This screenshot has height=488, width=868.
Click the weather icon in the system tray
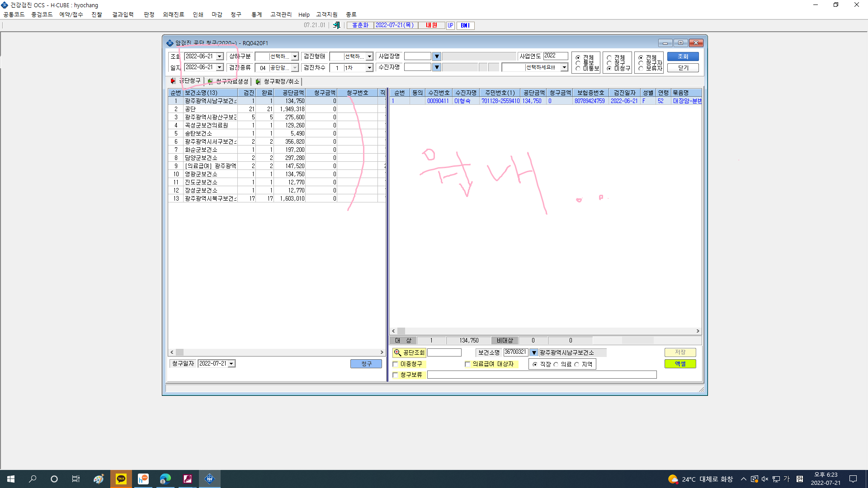coord(673,479)
